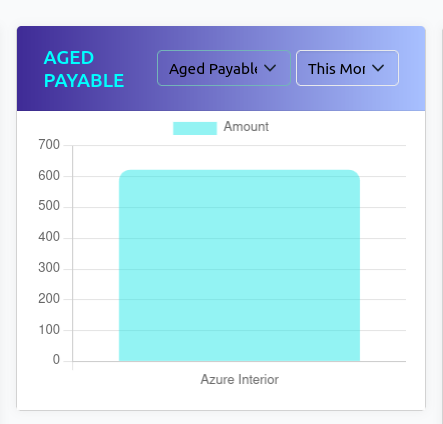Image resolution: width=443 pixels, height=424 pixels.
Task: Click the gradient header background beside dropdowns
Action: tap(412, 68)
